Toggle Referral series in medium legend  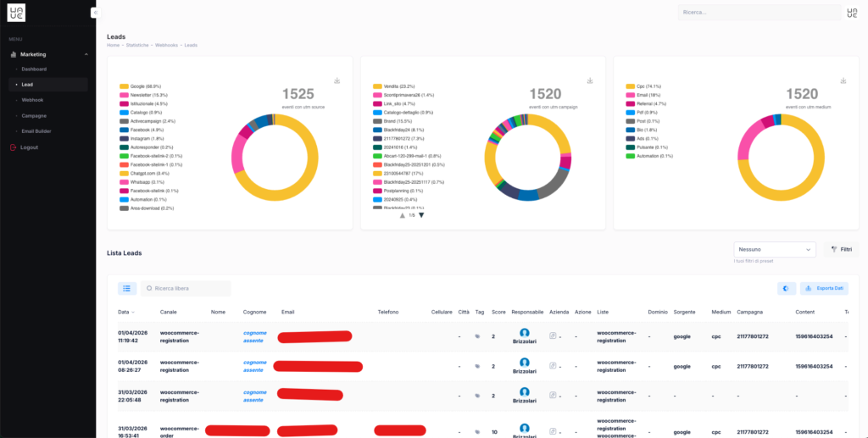click(x=646, y=103)
